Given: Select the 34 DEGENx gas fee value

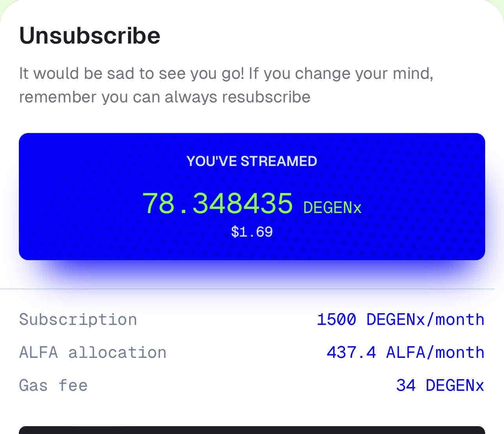Looking at the screenshot, I should click(x=440, y=385).
